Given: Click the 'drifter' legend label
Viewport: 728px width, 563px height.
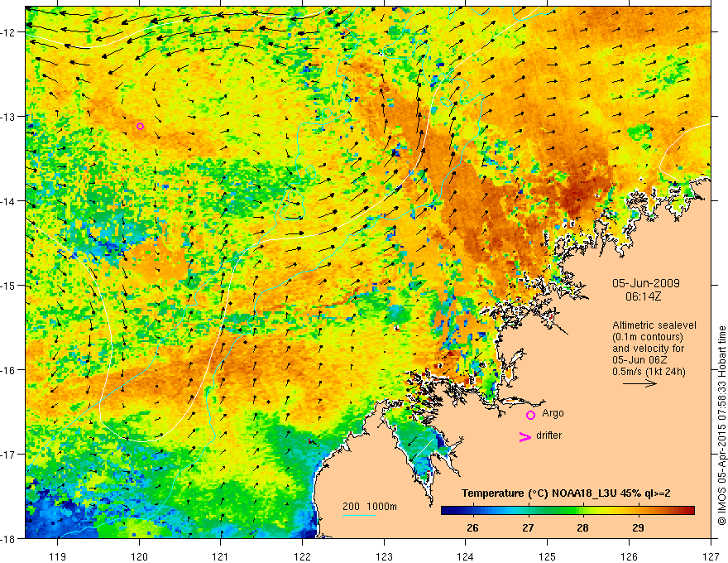Looking at the screenshot, I should tap(548, 435).
